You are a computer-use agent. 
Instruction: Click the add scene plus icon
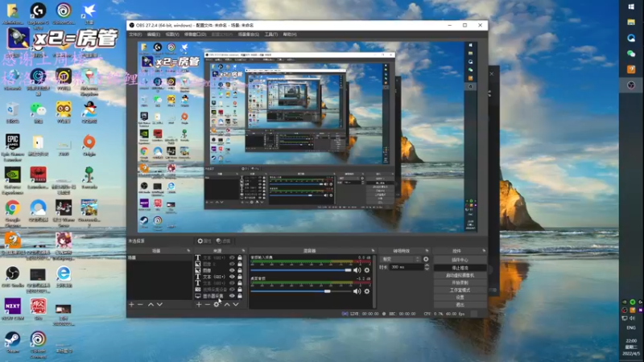click(x=131, y=304)
